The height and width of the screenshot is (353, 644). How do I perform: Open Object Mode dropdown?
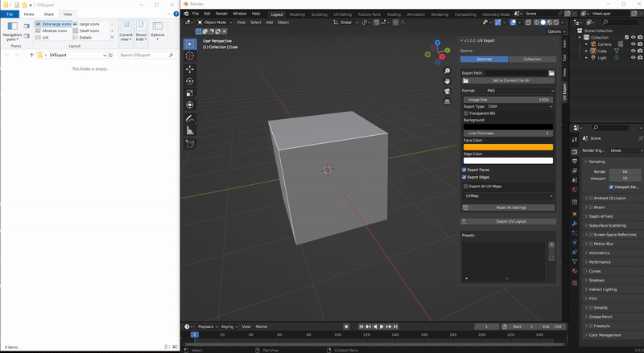(x=214, y=23)
